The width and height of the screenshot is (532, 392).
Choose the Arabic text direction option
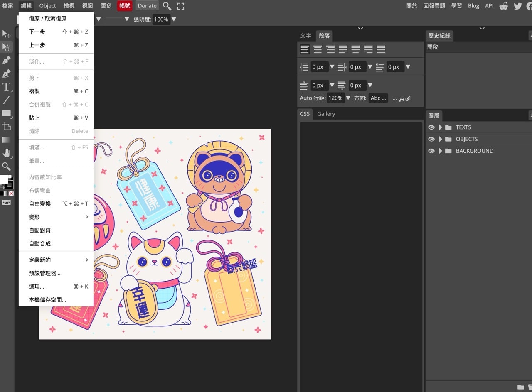[x=401, y=98]
